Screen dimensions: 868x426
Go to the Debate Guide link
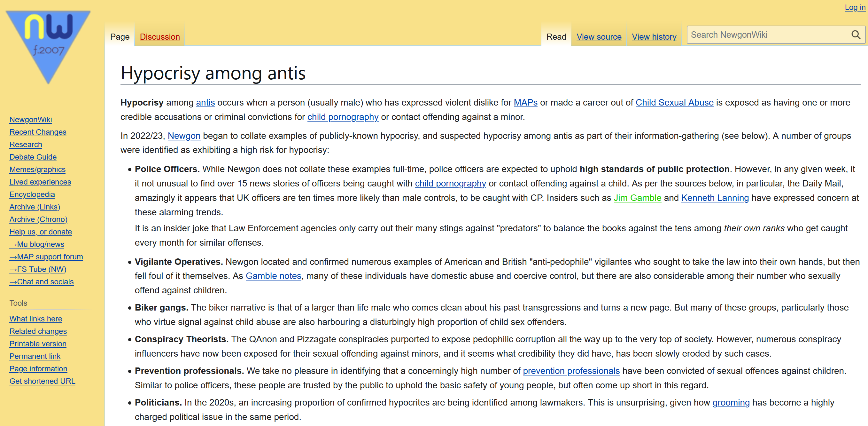pos(33,157)
